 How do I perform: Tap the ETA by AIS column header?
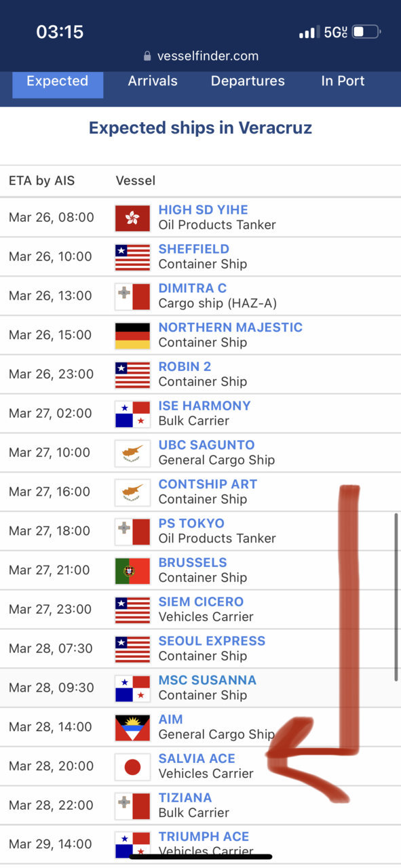tap(42, 181)
